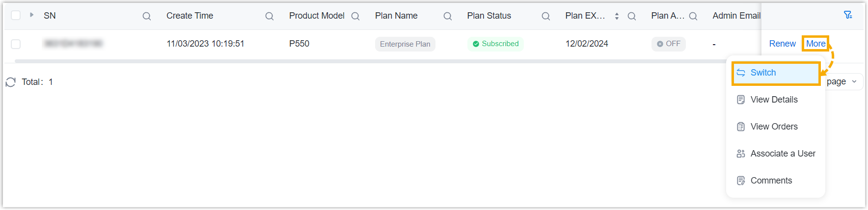Open the More actions link

click(815, 44)
